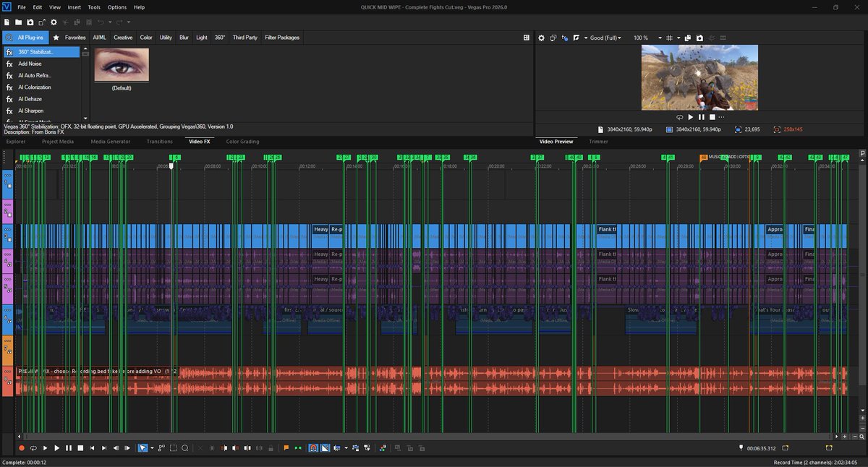Screen dimensions: 868x467
Task: Click the orange MUSIC timeline marker 48
Action: click(704, 157)
